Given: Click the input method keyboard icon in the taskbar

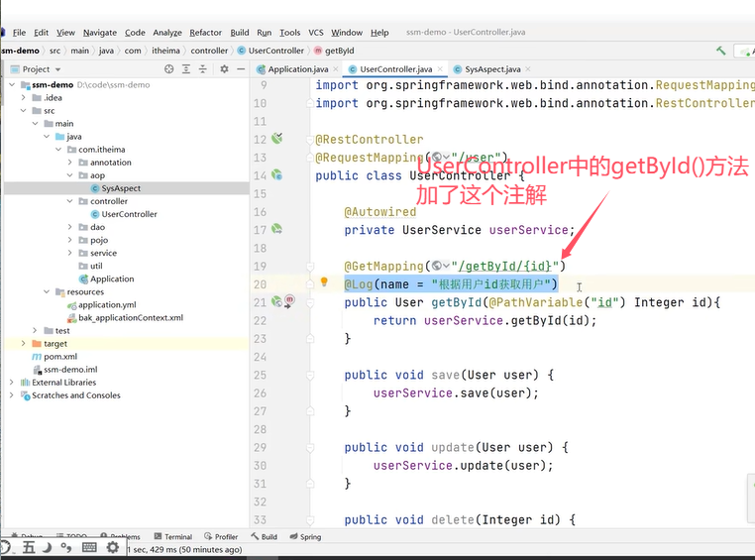Looking at the screenshot, I should (89, 547).
